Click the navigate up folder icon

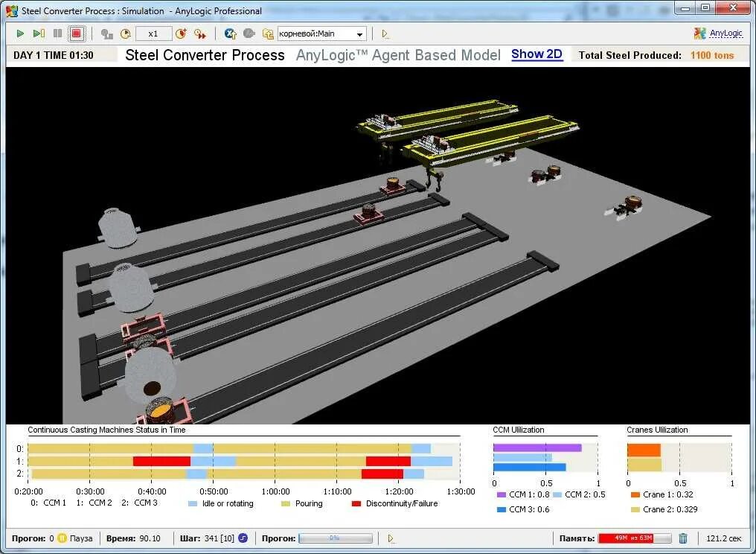(x=268, y=34)
